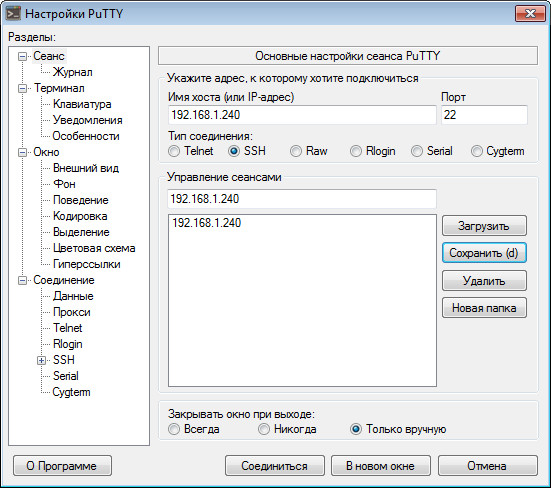This screenshot has height=488, width=551.
Task: Set close window on exit to Всегда
Action: pos(194,429)
